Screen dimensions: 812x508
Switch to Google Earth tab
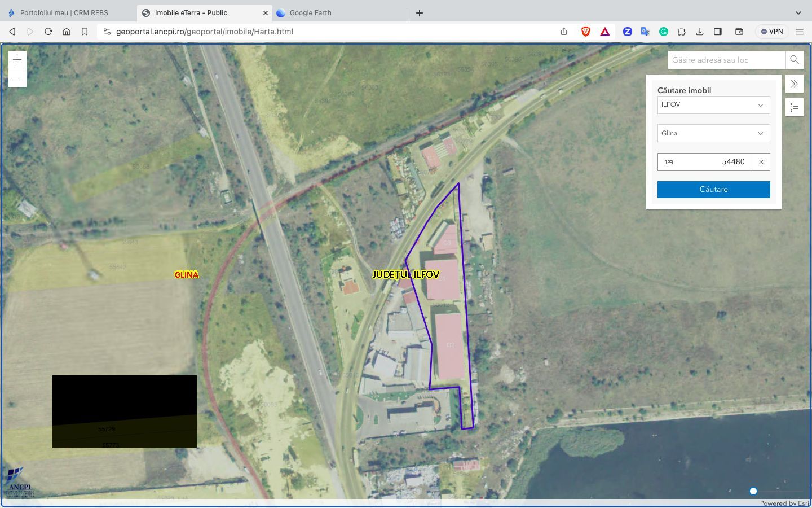(310, 12)
